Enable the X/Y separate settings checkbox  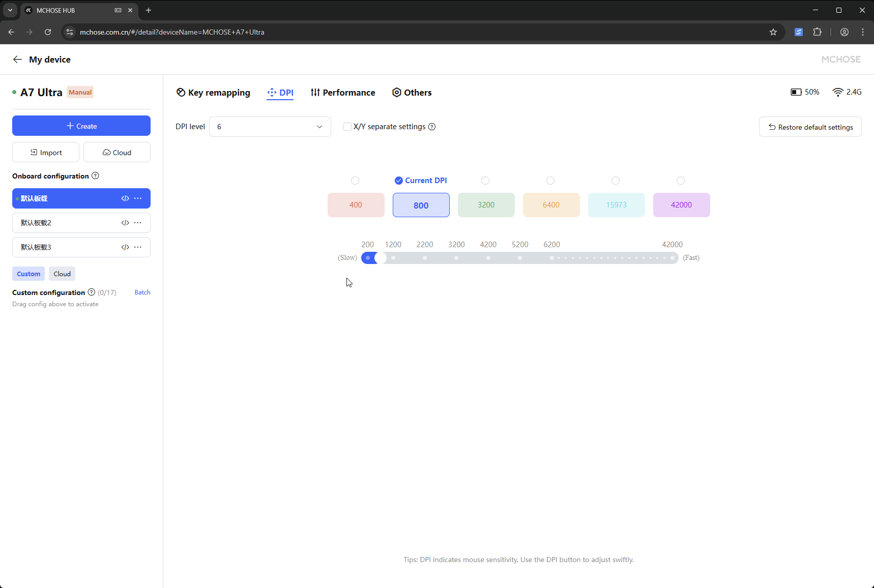click(x=347, y=127)
